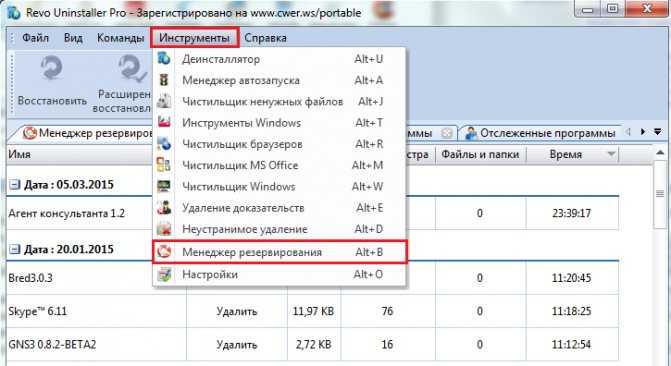Image resolution: width=671 pixels, height=366 pixels.
Task: Collapse the Дата : 05.03.2015 group
Action: pyautogui.click(x=15, y=184)
